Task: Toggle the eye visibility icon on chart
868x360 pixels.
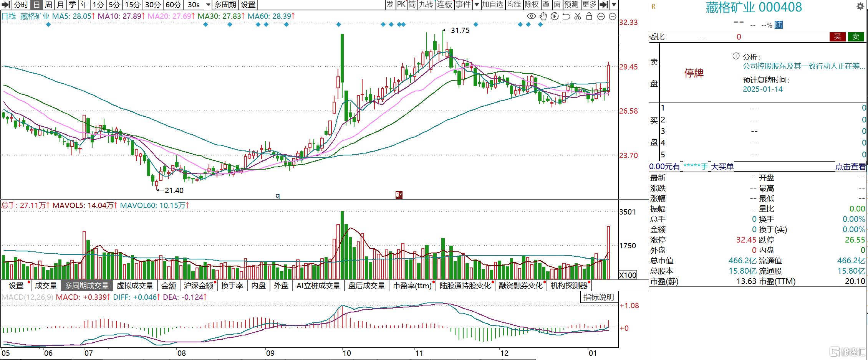Action: coord(531,16)
